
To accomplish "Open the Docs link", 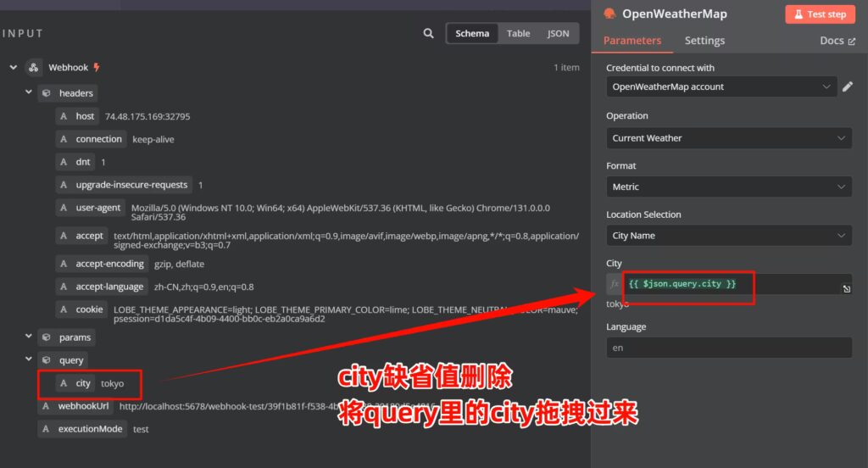I will pos(837,41).
